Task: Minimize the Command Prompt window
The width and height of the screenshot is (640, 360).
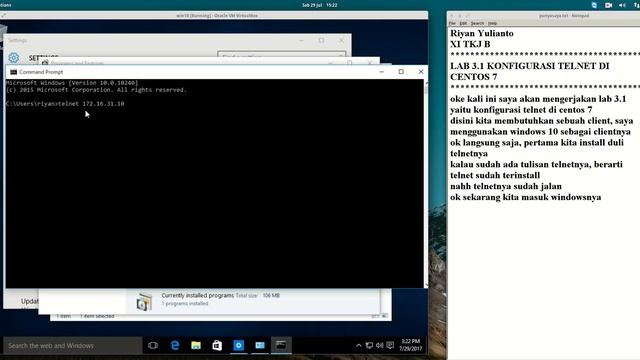Action: click(x=382, y=71)
